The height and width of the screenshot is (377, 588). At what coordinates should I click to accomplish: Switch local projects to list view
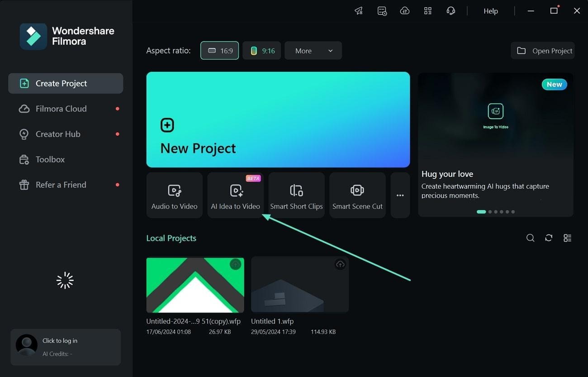pos(567,238)
